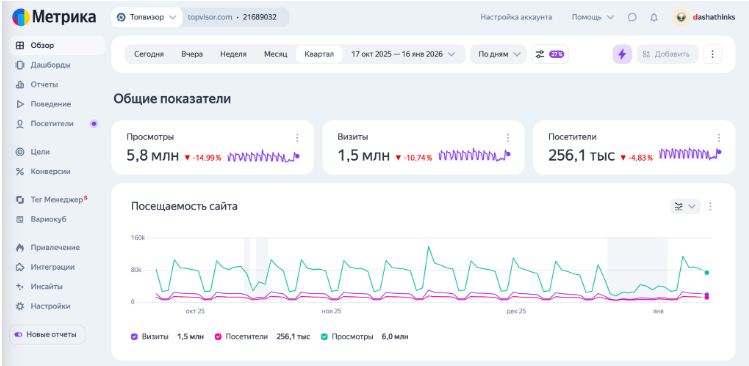Click the Визиты sparkline thumbnail
The width and height of the screenshot is (749, 366).
(474, 156)
